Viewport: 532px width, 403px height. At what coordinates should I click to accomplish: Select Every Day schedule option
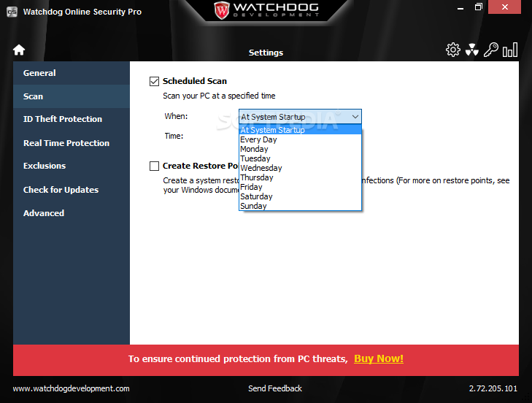(x=300, y=139)
